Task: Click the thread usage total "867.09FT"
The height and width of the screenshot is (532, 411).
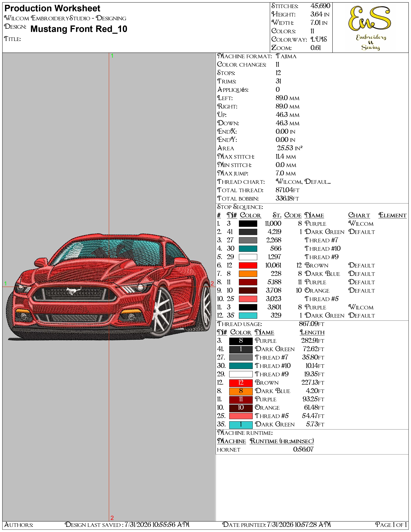Action: (x=311, y=324)
